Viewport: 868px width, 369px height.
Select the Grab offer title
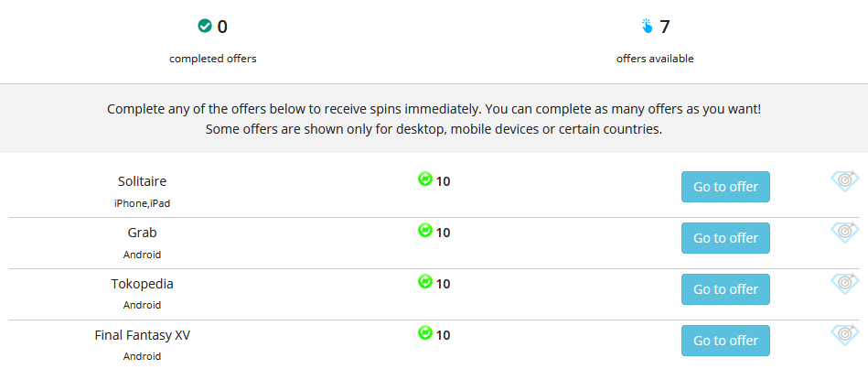click(x=143, y=233)
